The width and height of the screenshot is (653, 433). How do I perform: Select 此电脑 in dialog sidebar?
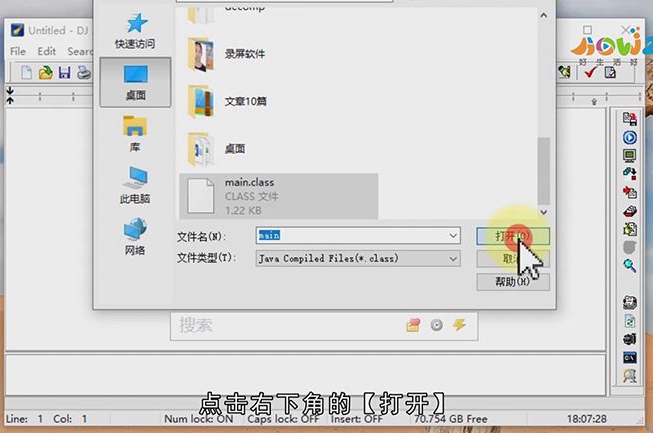(135, 185)
